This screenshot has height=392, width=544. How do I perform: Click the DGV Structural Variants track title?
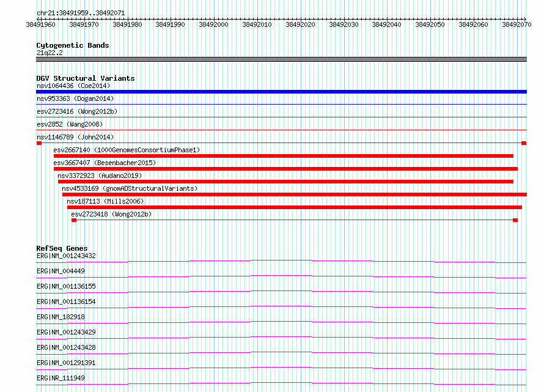pyautogui.click(x=86, y=78)
